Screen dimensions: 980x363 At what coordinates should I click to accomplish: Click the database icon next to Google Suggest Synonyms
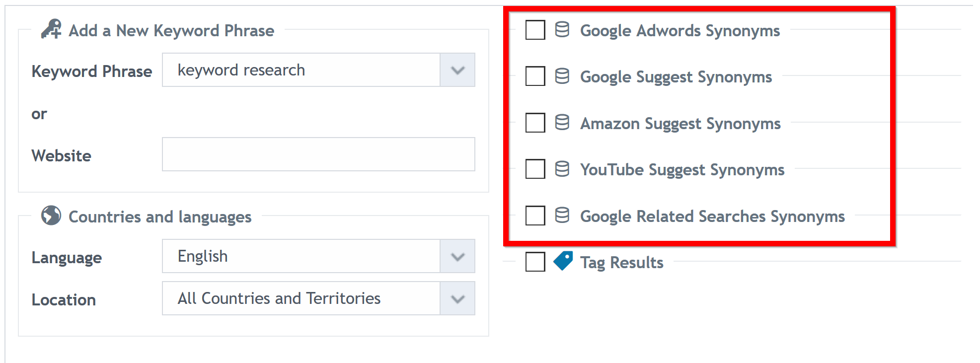(x=562, y=76)
